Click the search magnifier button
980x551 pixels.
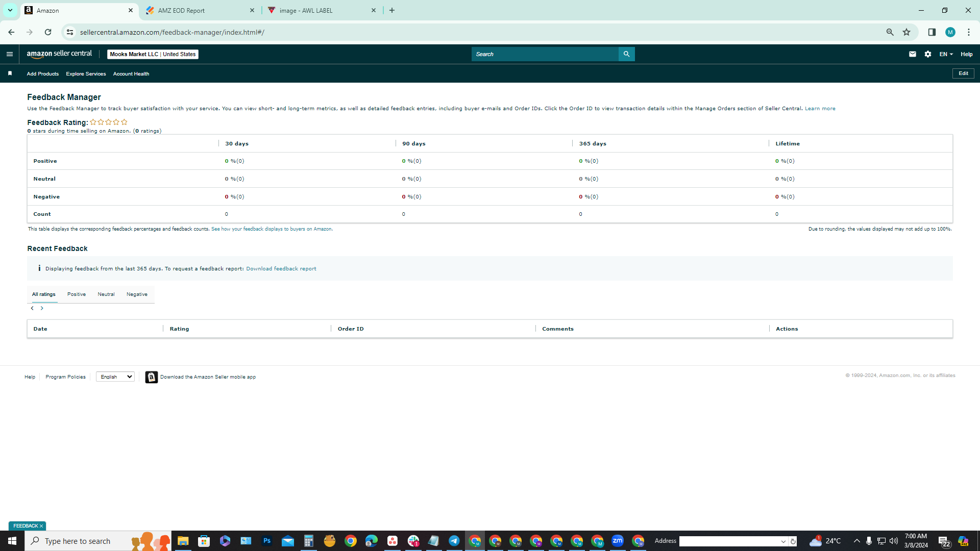(x=626, y=54)
